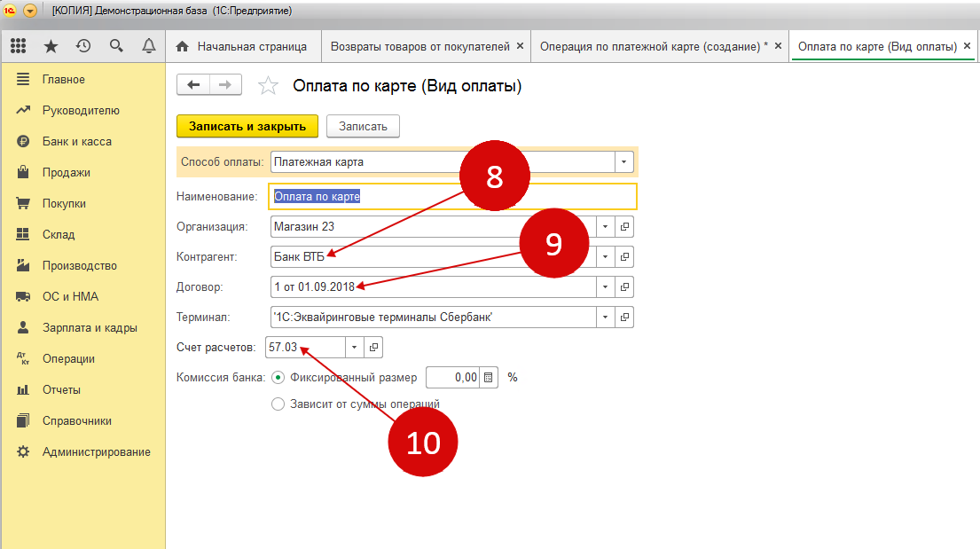Expand the Организация dropdown

tap(605, 226)
